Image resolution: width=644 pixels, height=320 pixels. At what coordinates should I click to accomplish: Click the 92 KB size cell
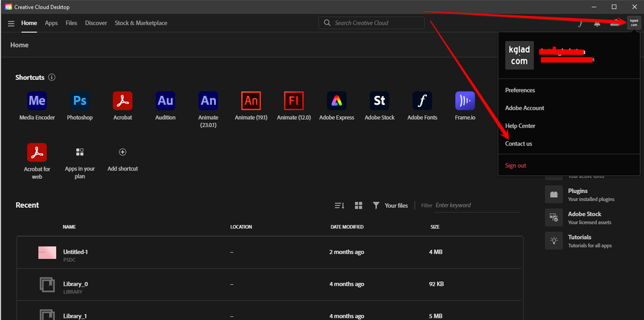pyautogui.click(x=437, y=284)
